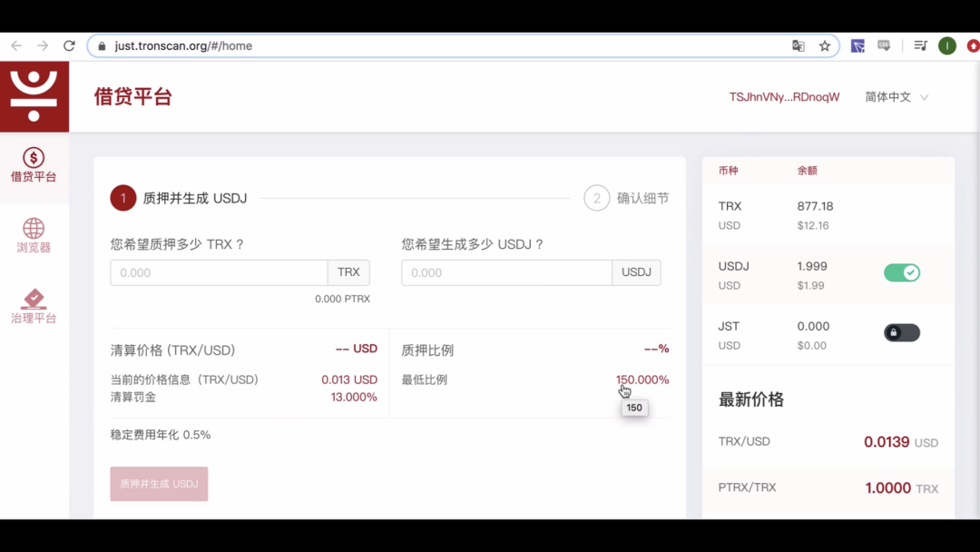The height and width of the screenshot is (552, 980).
Task: Click the JUST logo icon
Action: tap(34, 96)
